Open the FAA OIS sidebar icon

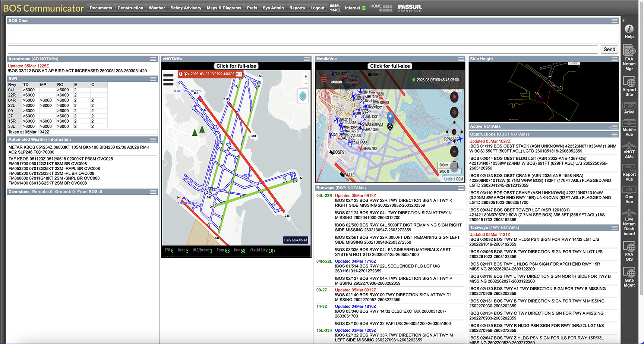(x=629, y=251)
